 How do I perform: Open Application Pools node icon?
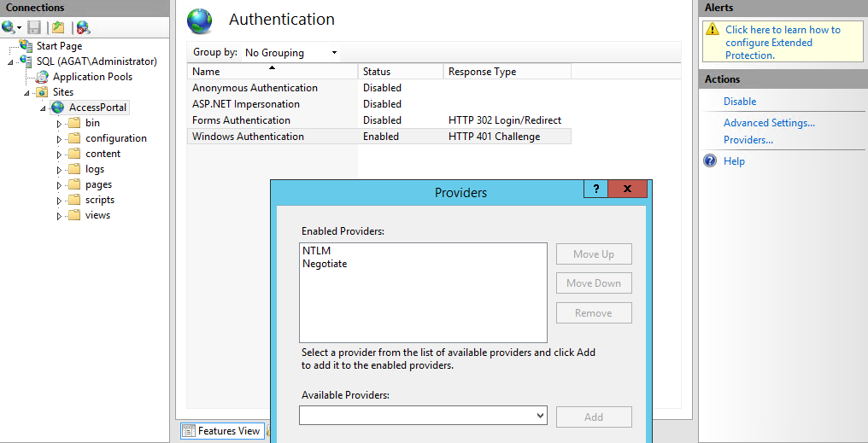tap(43, 77)
